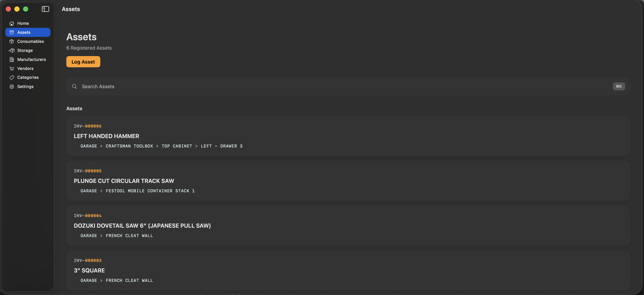
Task: Click the INV-000006 asset ID
Action: [x=88, y=126]
